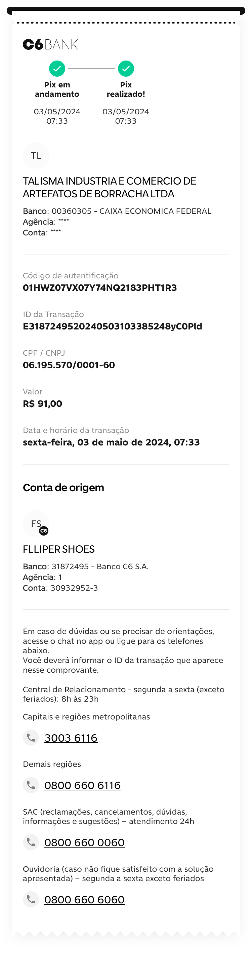252x980 pixels.
Task: Click the phone icon beside 3003 6116
Action: (31, 738)
